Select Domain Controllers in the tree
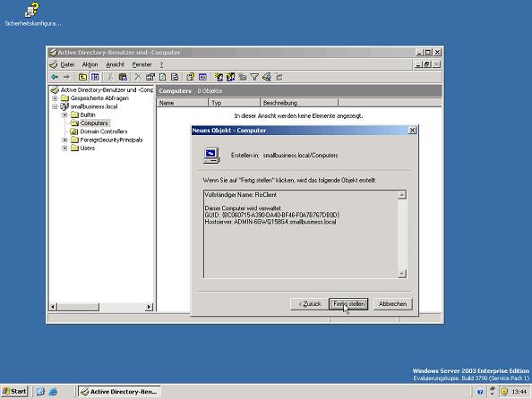The image size is (532, 399). tap(104, 132)
